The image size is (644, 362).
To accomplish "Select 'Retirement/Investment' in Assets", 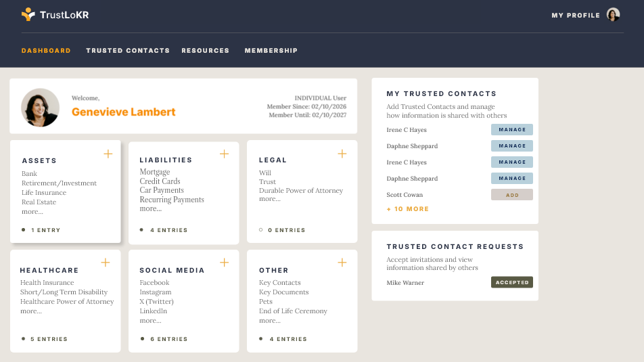I will 59,183.
